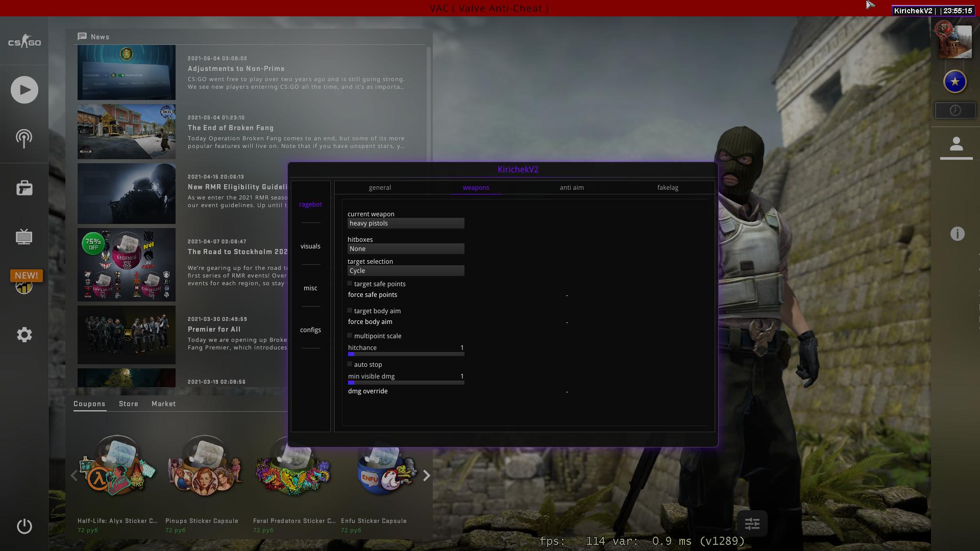Open the broadcast antenna icon in sidebar
Viewport: 980px width, 551px height.
tap(24, 138)
